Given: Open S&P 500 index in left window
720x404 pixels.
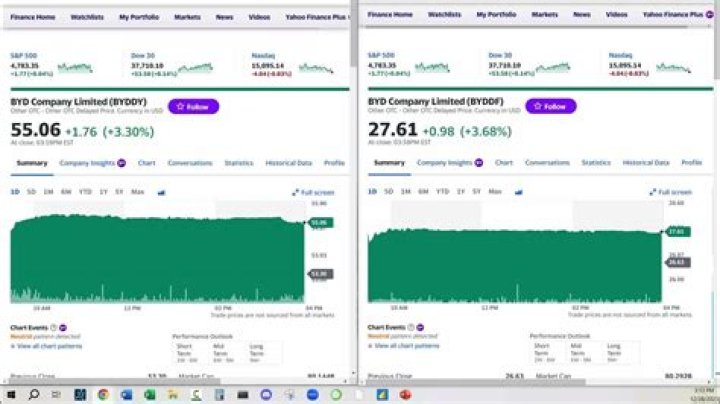Looking at the screenshot, I should 23,56.
